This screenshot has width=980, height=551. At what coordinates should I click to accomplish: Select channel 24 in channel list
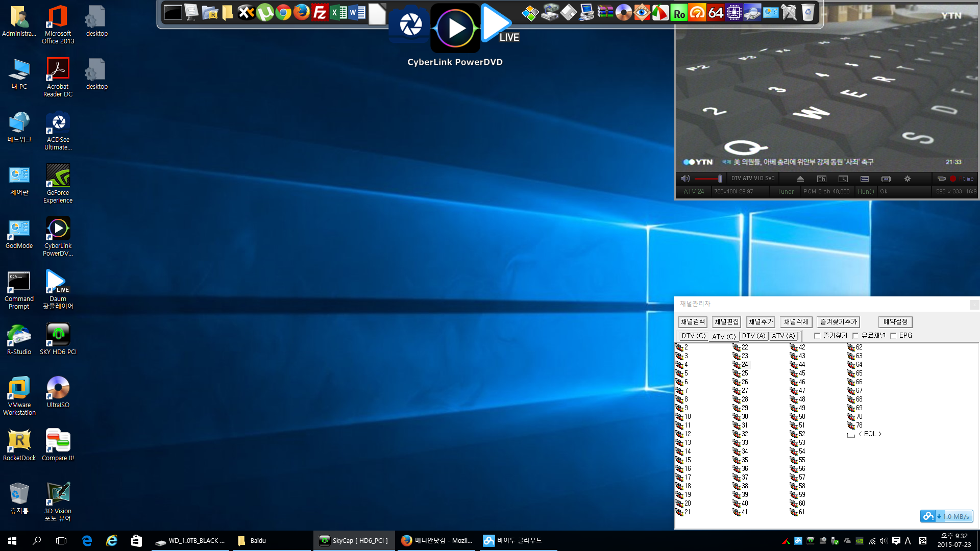[x=741, y=365]
